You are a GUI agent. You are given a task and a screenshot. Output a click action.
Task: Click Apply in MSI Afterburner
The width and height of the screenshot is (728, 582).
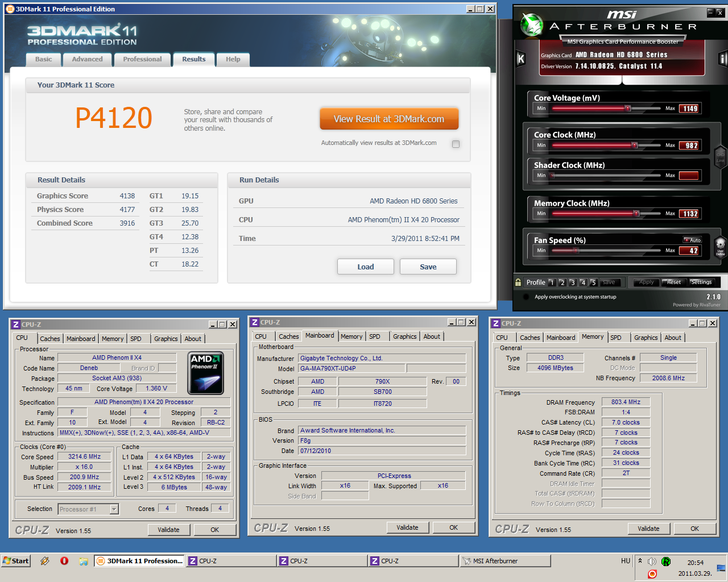(646, 282)
